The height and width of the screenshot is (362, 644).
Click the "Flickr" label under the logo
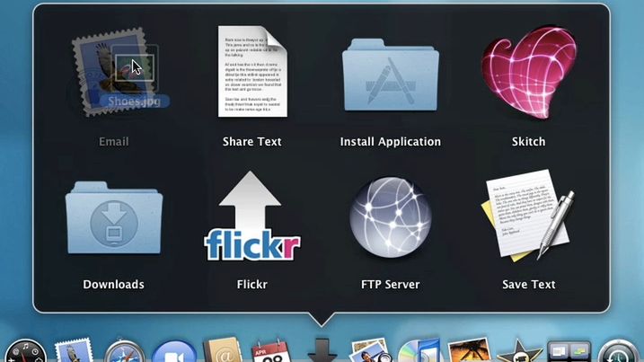point(252,285)
